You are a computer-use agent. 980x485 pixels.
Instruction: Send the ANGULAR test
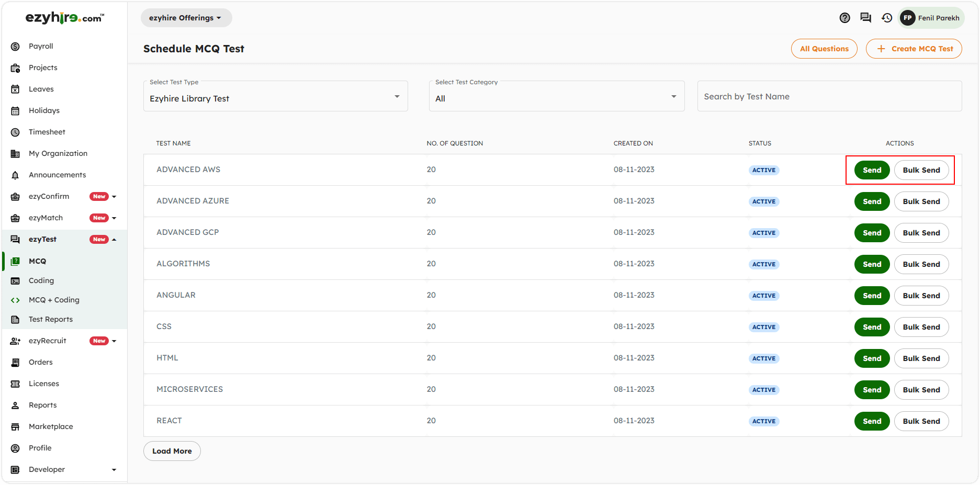[872, 296]
